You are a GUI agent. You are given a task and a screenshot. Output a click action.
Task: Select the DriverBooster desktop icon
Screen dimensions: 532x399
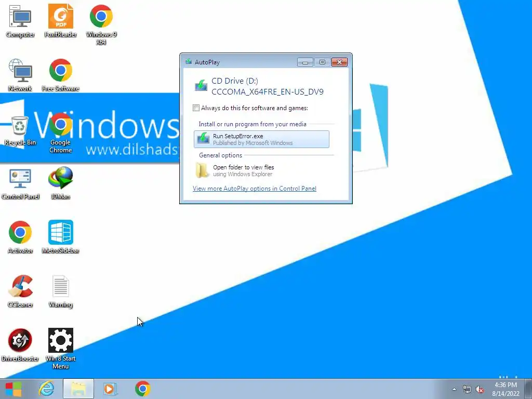[x=20, y=345]
